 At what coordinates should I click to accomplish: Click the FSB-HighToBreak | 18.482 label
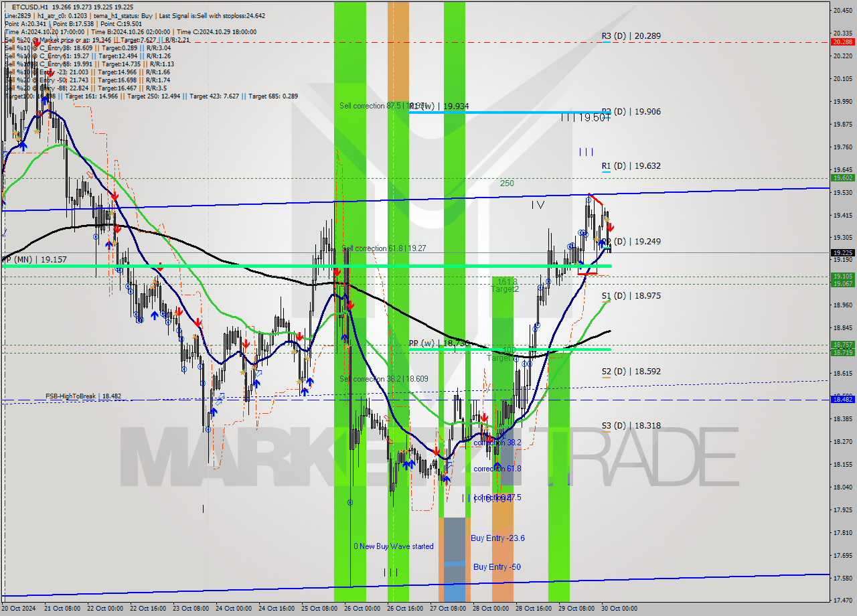coord(84,396)
